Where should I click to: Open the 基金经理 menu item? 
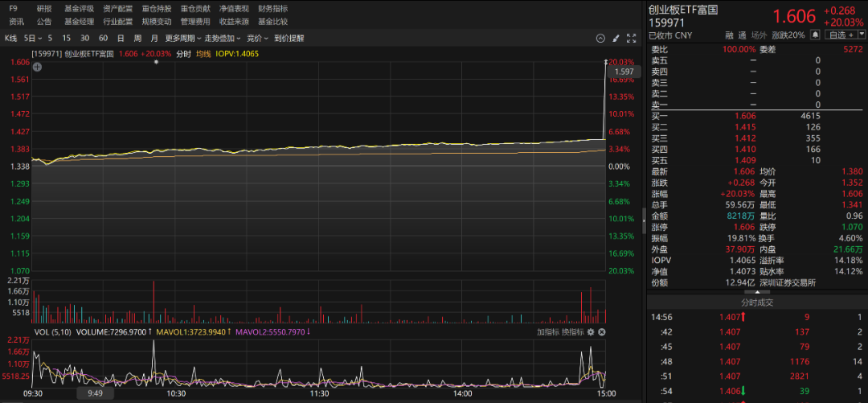(79, 22)
